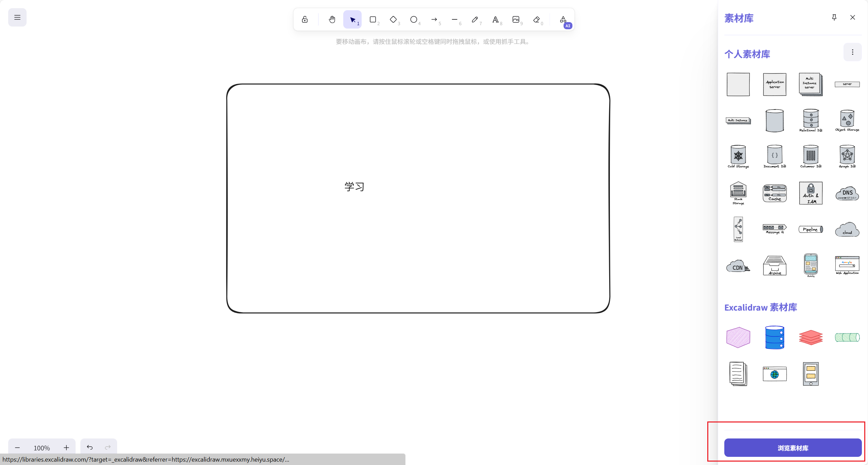This screenshot has width=868, height=465.
Task: Select the Arrow drawing tool
Action: pyautogui.click(x=434, y=19)
